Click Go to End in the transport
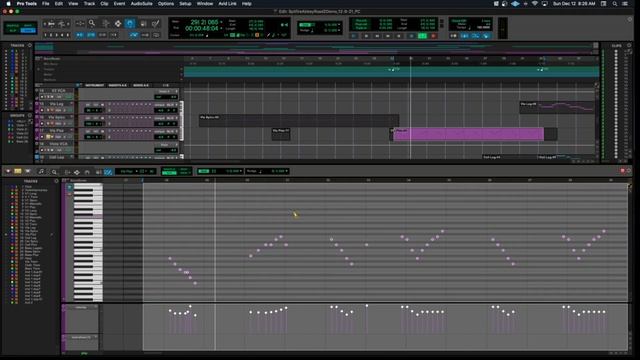Image resolution: width=640 pixels, height=360 pixels. pos(399,36)
